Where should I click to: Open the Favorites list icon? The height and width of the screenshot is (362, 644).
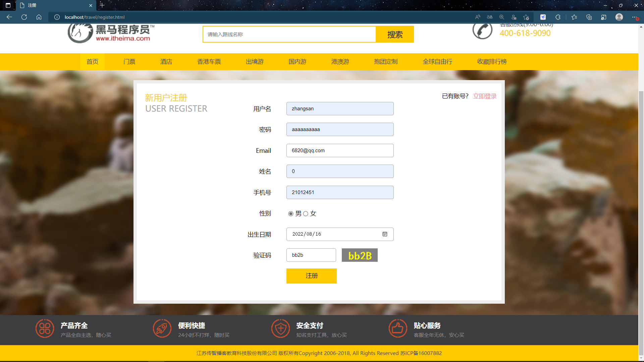click(x=574, y=17)
